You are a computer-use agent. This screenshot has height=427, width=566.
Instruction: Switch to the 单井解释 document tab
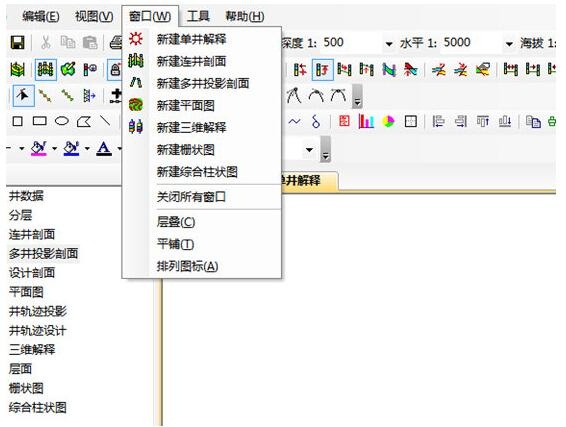click(x=309, y=180)
